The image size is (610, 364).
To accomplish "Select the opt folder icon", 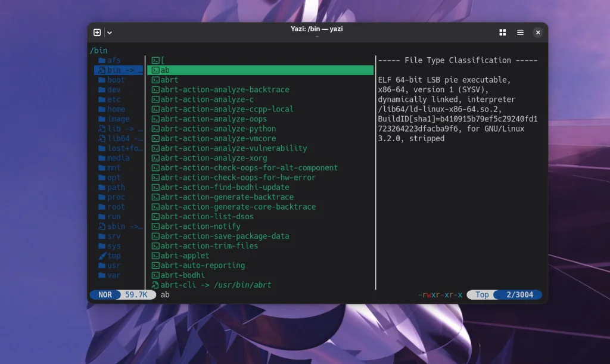I will coord(102,178).
